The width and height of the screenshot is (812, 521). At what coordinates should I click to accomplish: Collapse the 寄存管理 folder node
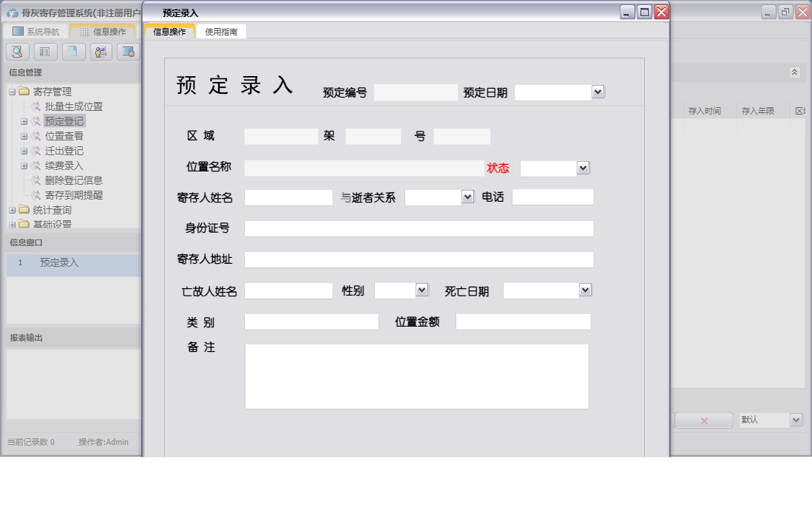[x=12, y=91]
